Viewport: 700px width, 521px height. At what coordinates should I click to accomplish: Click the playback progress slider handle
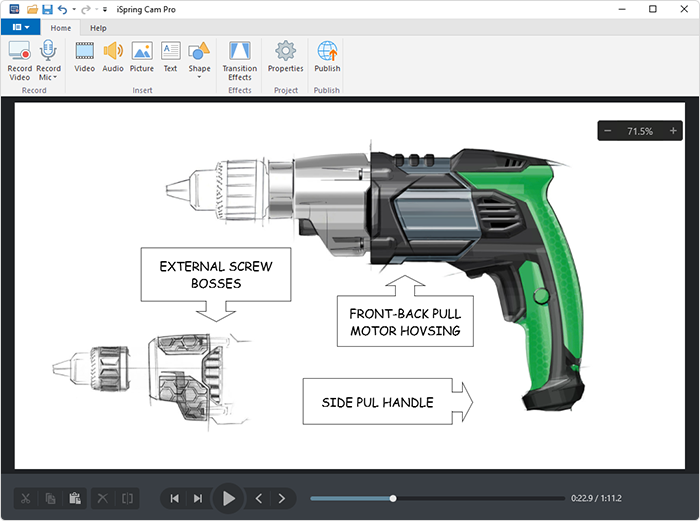tap(393, 498)
